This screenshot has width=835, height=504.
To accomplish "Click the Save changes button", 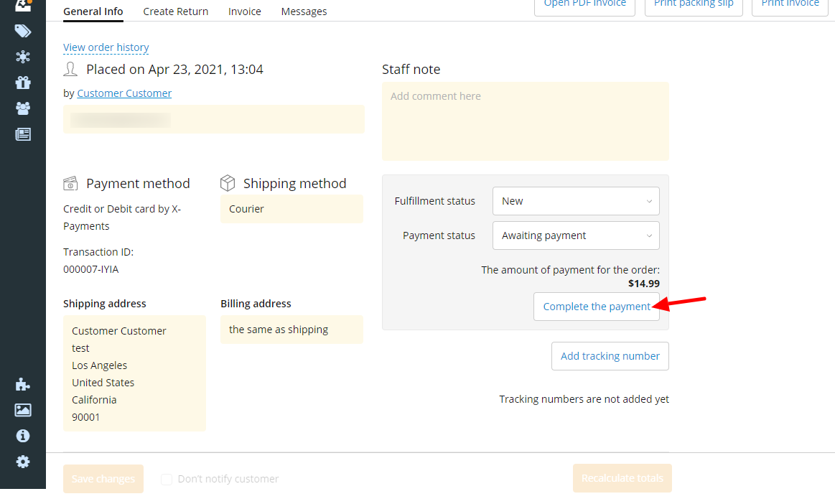I will click(103, 478).
